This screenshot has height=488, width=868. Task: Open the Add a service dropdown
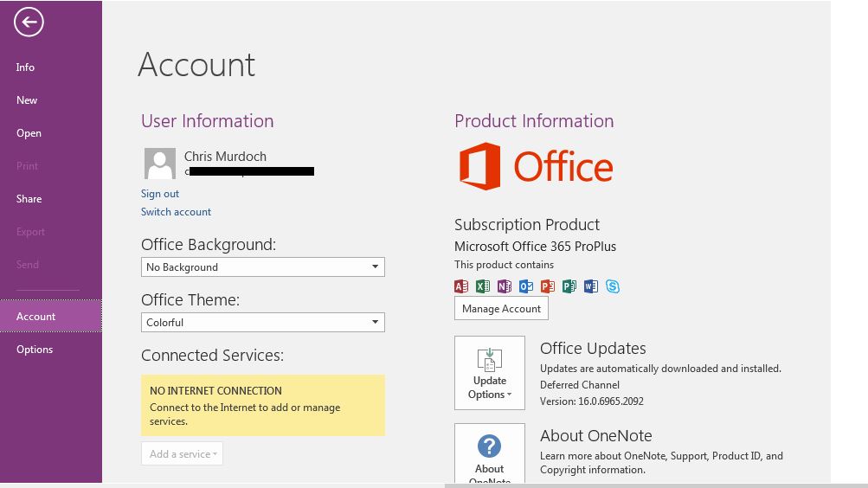[x=182, y=453]
